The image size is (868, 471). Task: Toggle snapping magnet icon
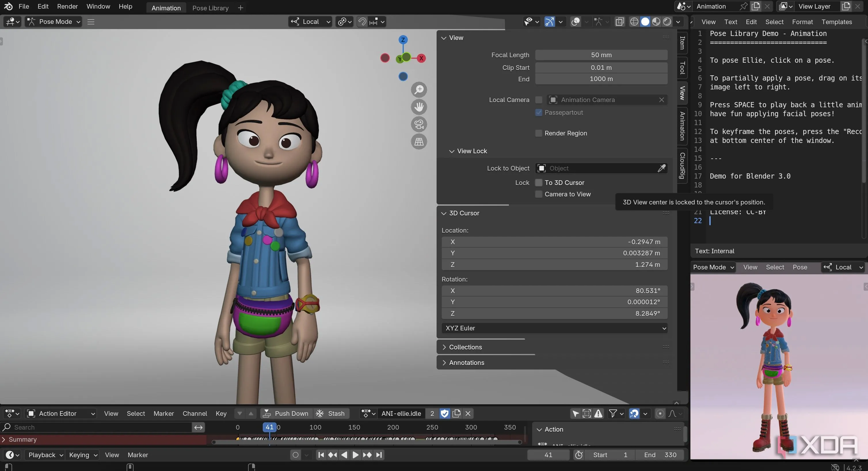[362, 22]
